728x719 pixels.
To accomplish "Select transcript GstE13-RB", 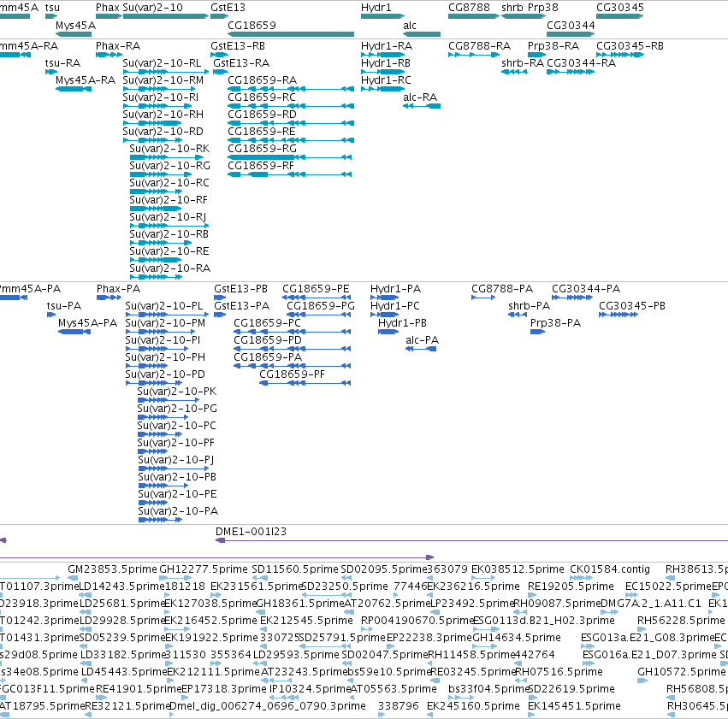I will pos(238,46).
